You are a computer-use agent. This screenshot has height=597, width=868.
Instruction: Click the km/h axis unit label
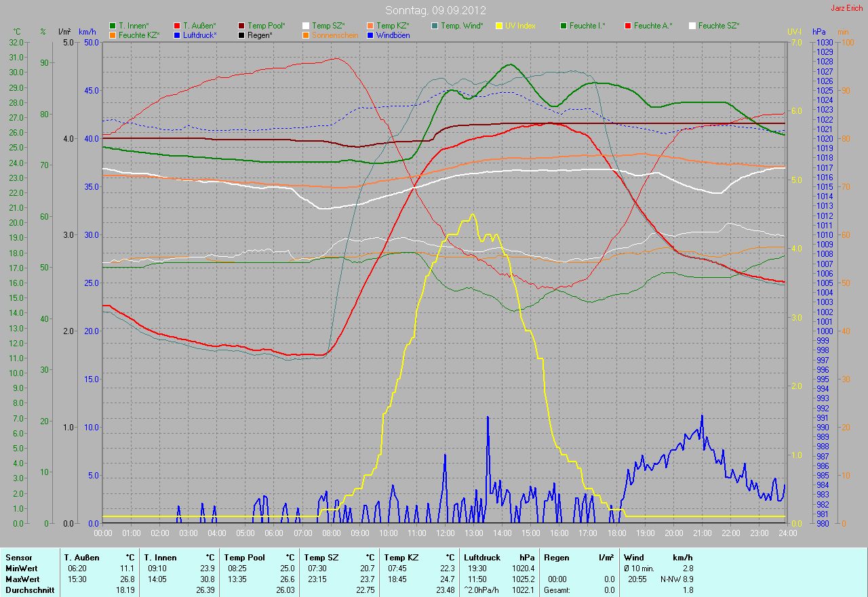(x=87, y=32)
